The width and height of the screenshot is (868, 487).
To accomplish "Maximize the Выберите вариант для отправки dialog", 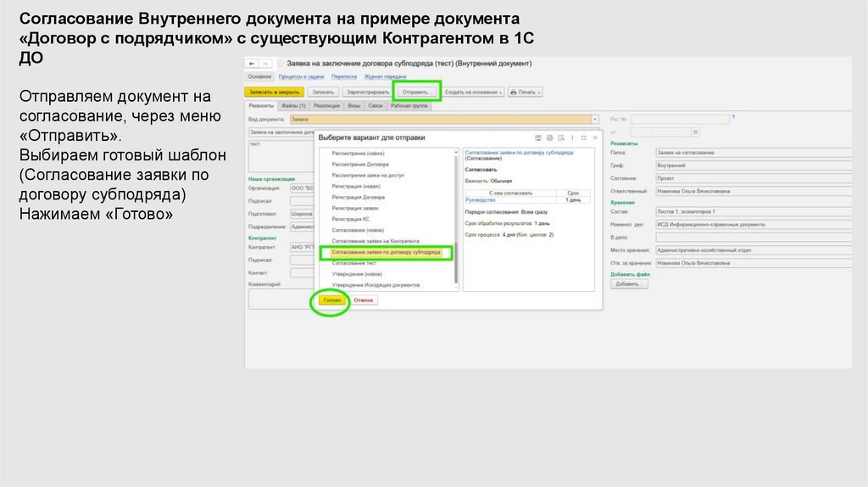I will tap(583, 138).
